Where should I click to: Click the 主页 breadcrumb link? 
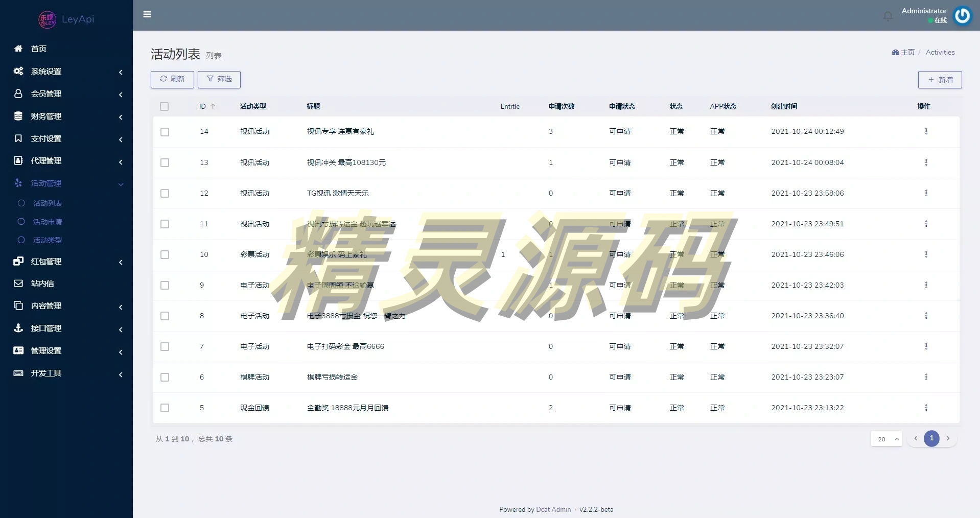[x=903, y=52]
